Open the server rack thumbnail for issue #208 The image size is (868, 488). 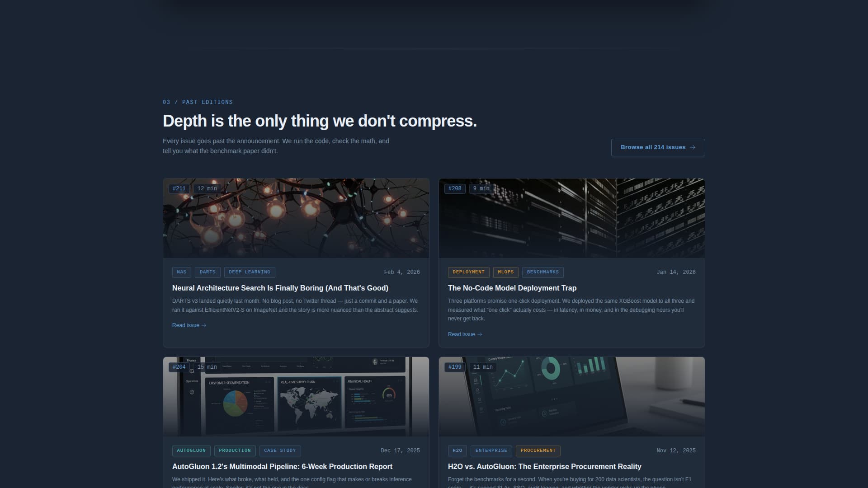click(x=572, y=218)
